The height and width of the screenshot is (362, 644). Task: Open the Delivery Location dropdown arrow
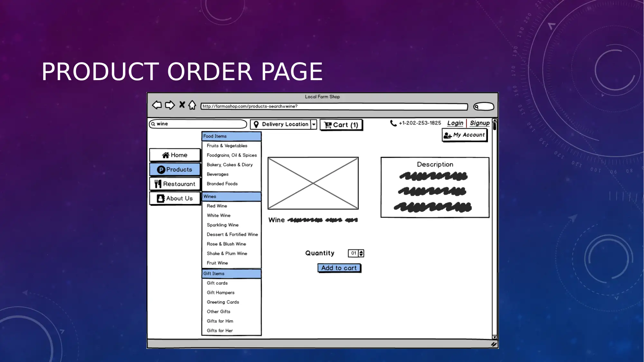click(314, 124)
